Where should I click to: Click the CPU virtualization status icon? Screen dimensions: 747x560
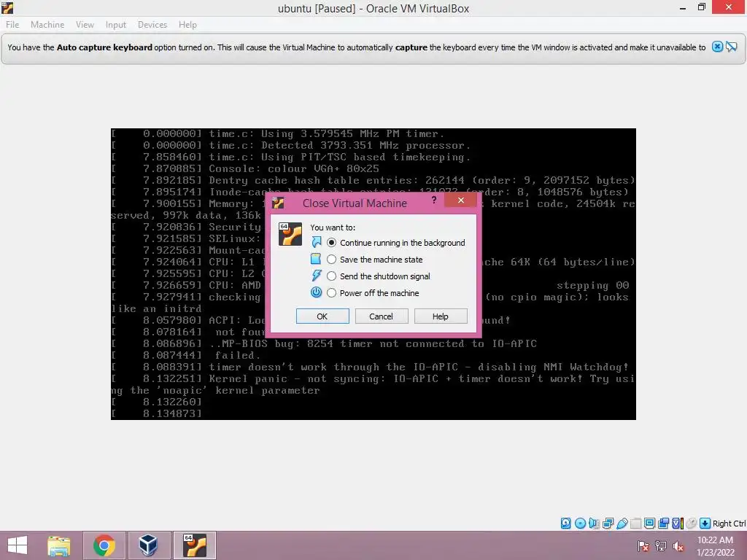point(678,524)
